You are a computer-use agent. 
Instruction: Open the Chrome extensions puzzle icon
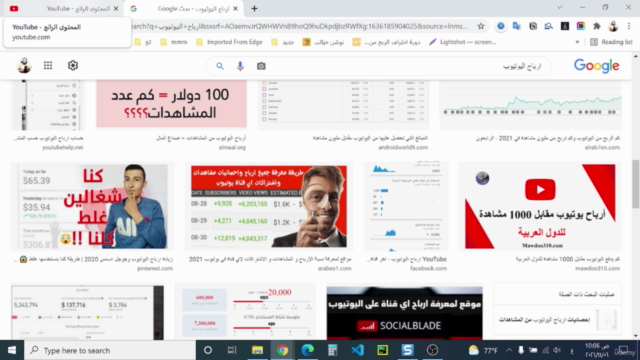(x=597, y=27)
